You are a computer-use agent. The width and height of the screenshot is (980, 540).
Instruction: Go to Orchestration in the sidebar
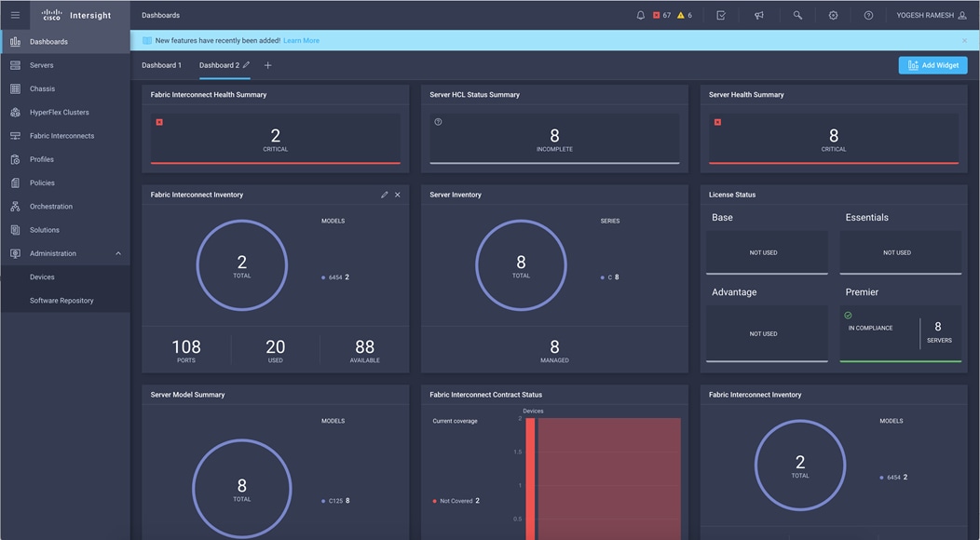(65, 207)
